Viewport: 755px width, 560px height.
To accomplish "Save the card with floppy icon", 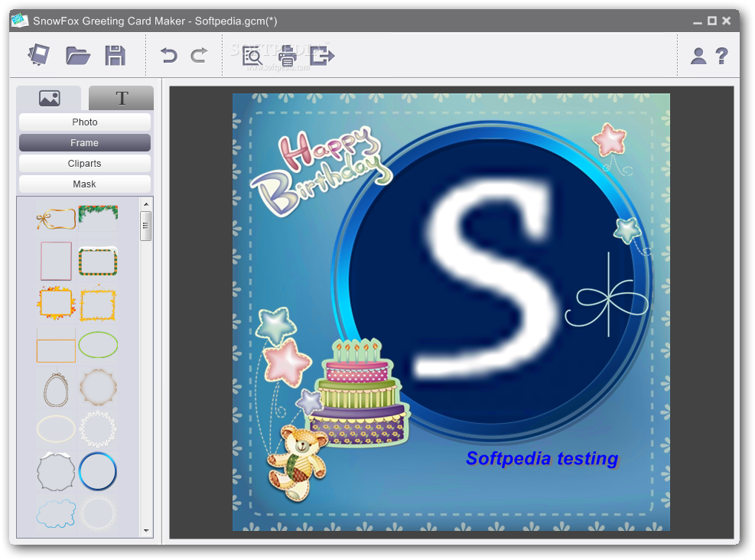I will 115,55.
